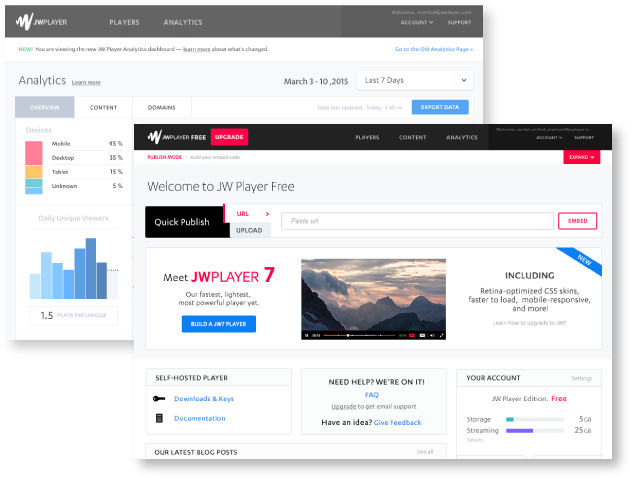Open Settings in Your Account panel
Viewport: 631px width, 478px height.
point(582,378)
